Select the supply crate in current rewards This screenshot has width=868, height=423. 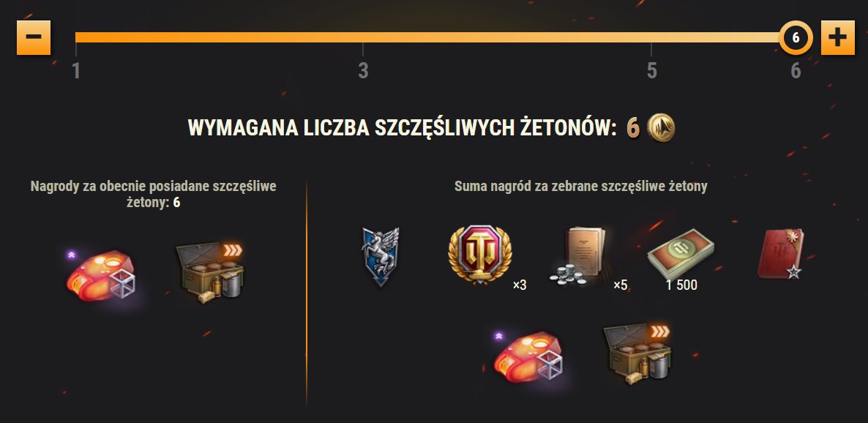pyautogui.click(x=211, y=272)
